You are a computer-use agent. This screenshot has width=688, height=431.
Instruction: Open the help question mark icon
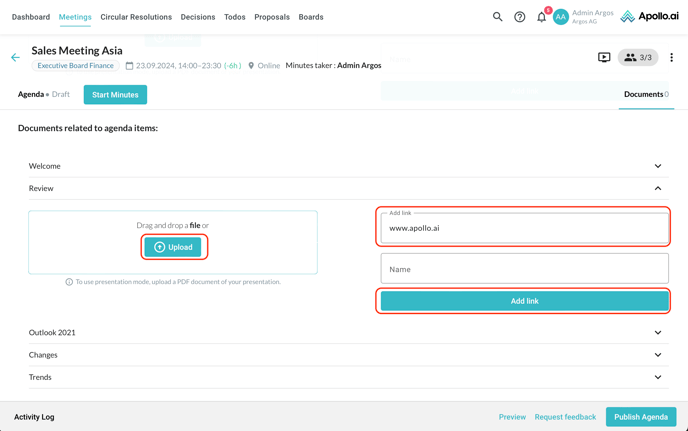[520, 17]
